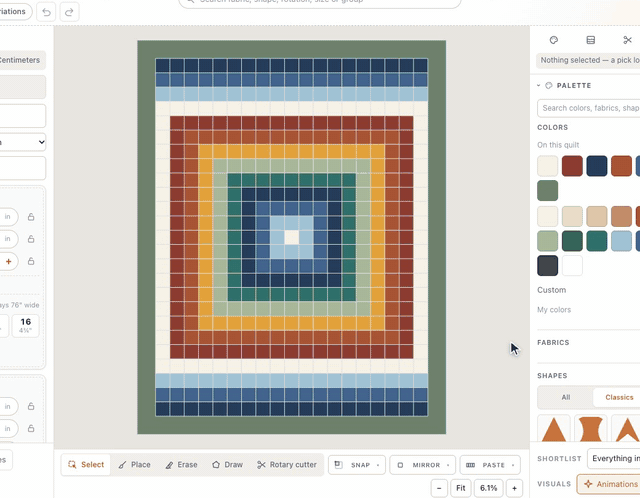Image resolution: width=640 pixels, height=498 pixels.
Task: Click the 16 count box
Action: click(26, 326)
